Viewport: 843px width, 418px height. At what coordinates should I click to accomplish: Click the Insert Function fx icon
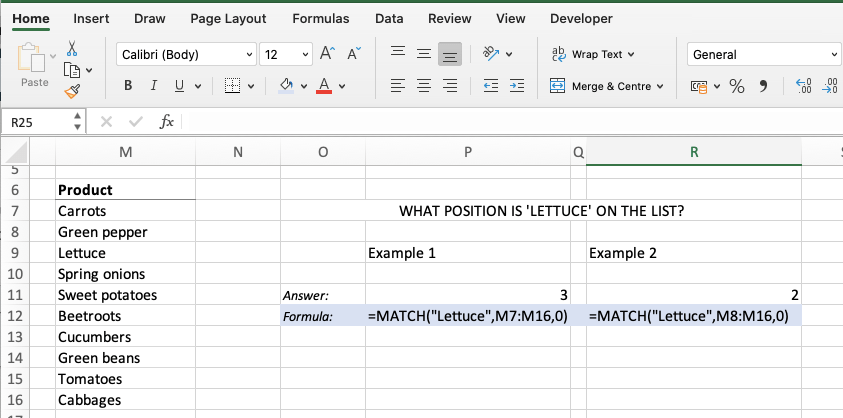(167, 122)
